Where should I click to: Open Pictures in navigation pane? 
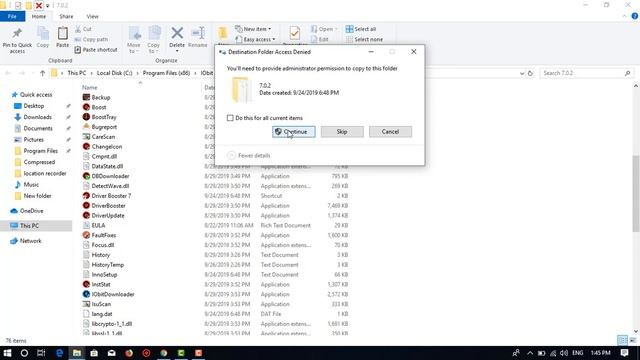tap(29, 140)
